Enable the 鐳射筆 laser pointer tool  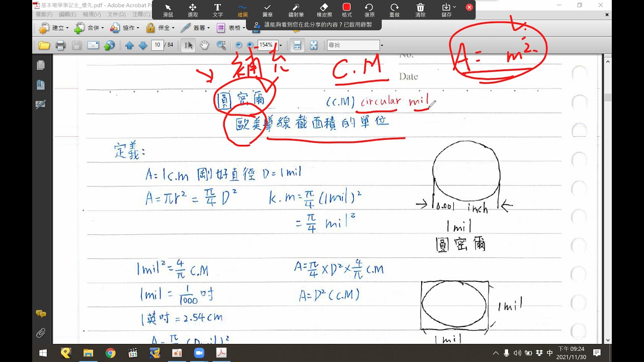point(296,10)
